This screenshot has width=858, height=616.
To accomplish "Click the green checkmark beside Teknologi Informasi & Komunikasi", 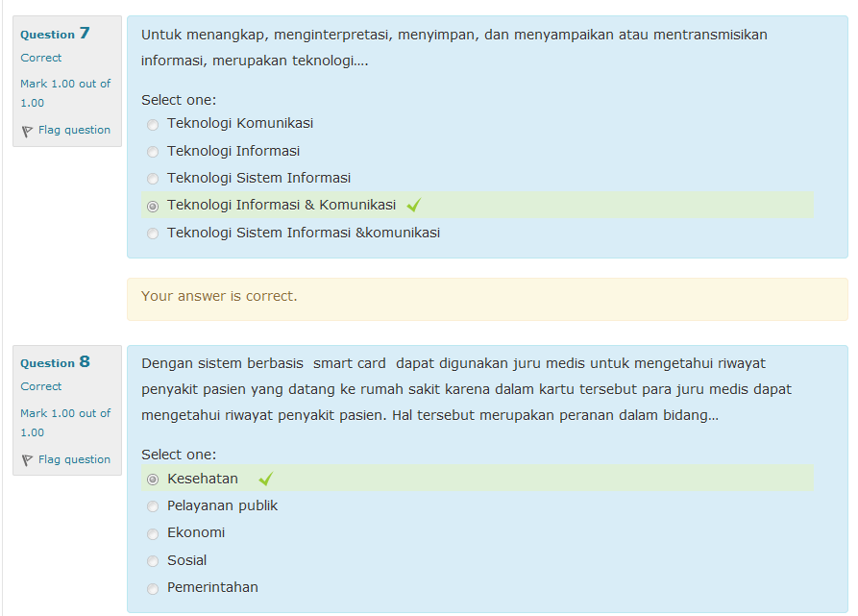I will tap(414, 205).
